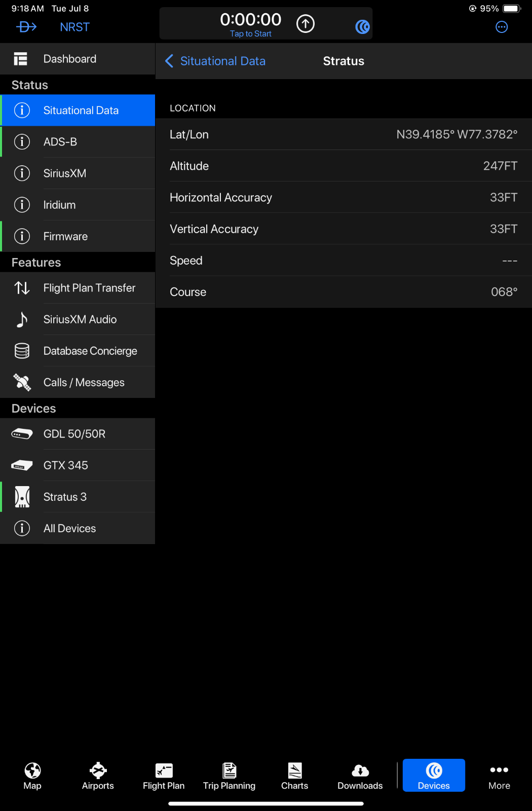Click the info icon beside SiriusXM

[x=22, y=173]
